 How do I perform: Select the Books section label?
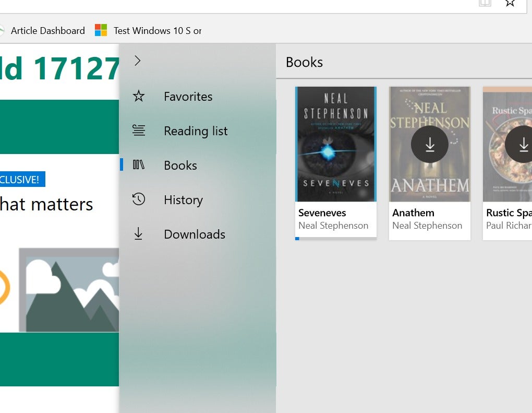tap(180, 166)
